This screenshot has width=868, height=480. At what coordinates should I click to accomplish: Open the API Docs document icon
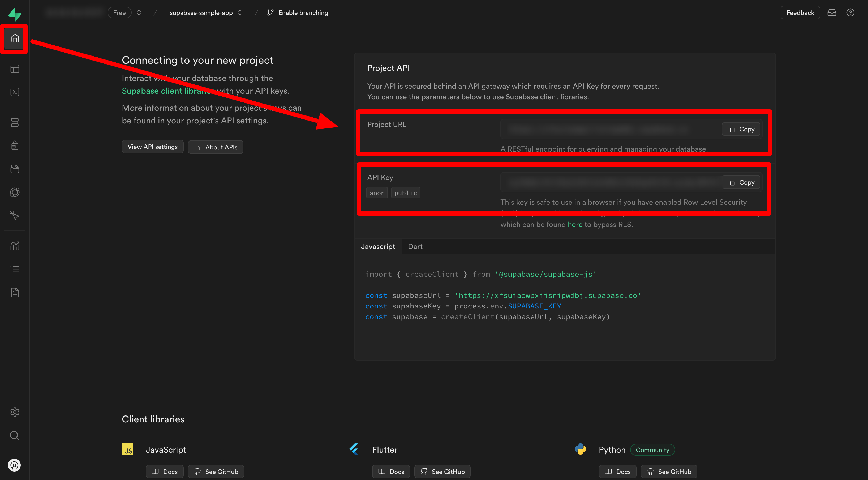pos(15,293)
